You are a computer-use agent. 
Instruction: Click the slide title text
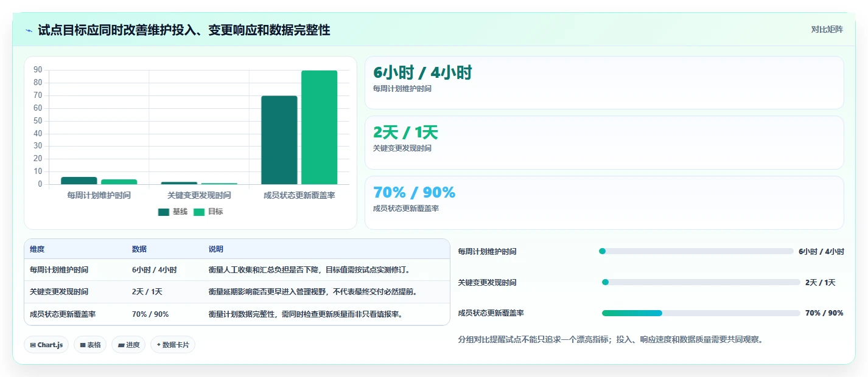(x=184, y=30)
